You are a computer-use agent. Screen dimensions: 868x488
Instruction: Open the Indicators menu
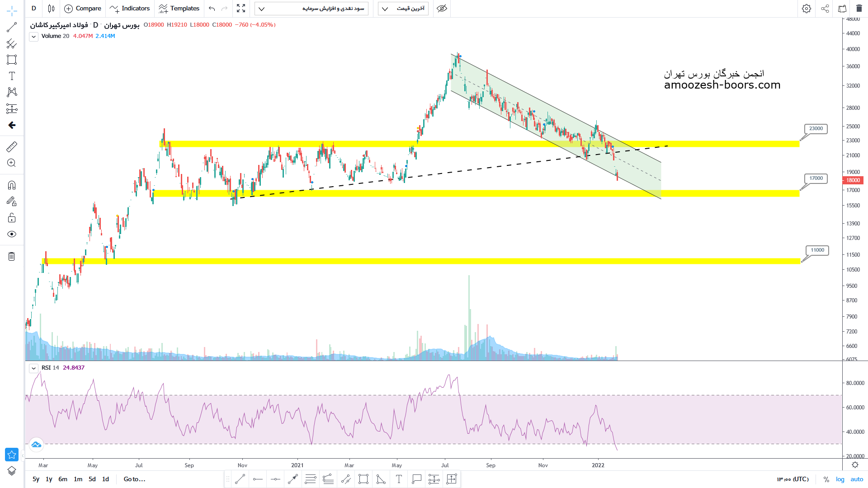[130, 9]
